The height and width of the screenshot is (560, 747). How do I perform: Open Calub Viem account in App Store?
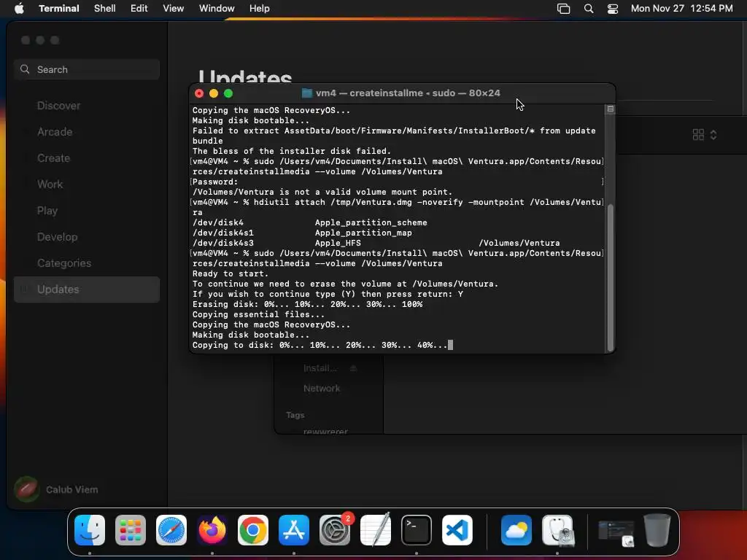[56, 489]
